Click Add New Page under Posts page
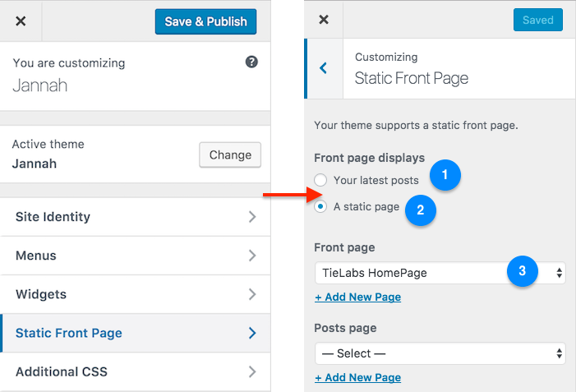This screenshot has width=576, height=392. [357, 377]
